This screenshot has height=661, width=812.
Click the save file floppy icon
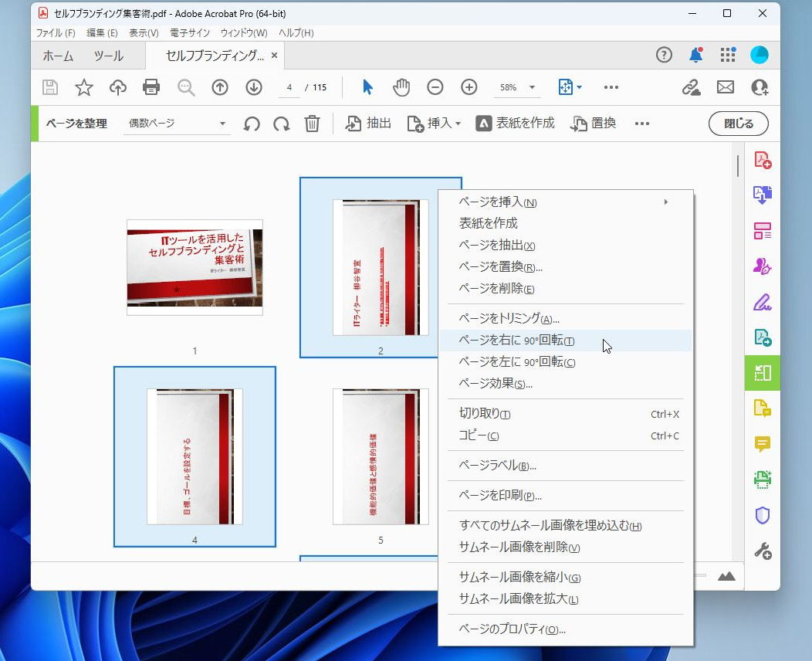point(49,87)
